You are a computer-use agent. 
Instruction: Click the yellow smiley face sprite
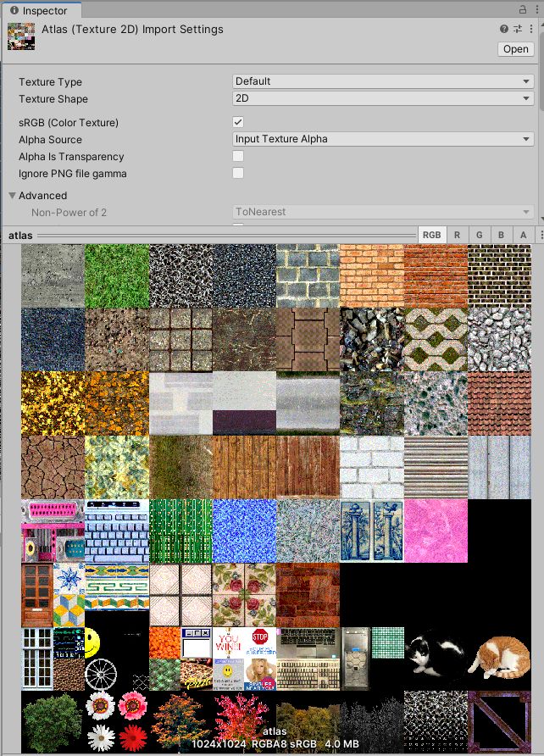coord(92,642)
